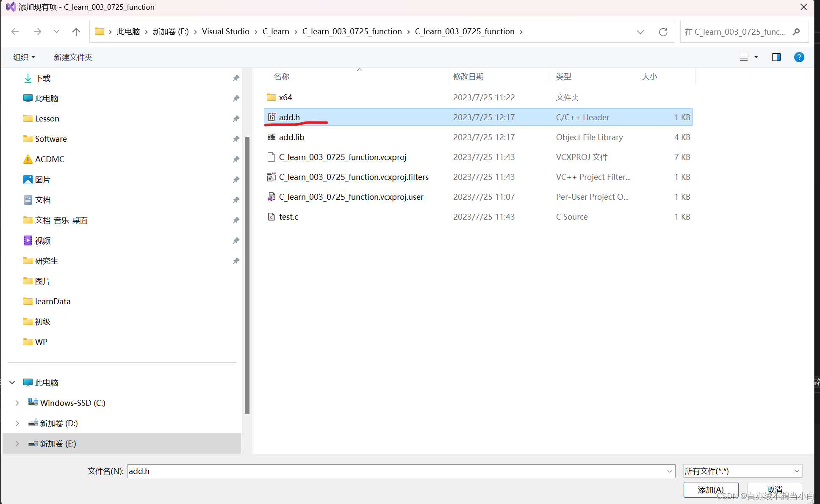Image resolution: width=820 pixels, height=504 pixels.
Task: Select the test.c source file
Action: [288, 217]
